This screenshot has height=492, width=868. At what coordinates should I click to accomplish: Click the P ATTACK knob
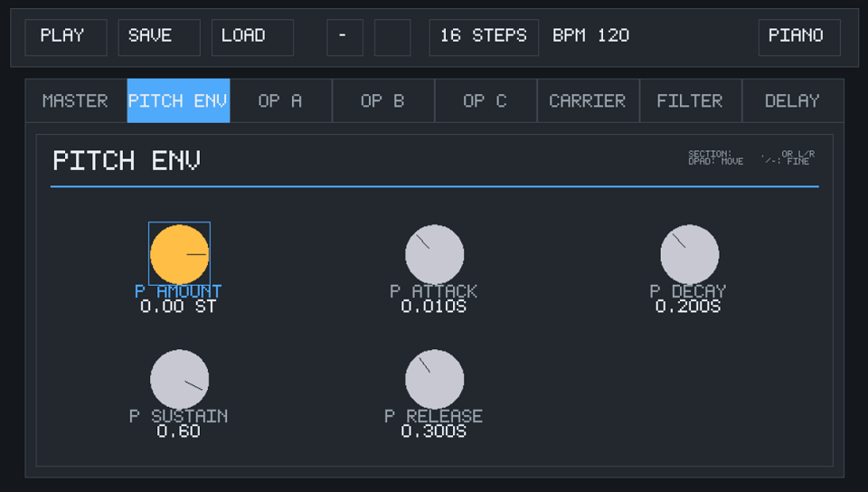(x=435, y=254)
